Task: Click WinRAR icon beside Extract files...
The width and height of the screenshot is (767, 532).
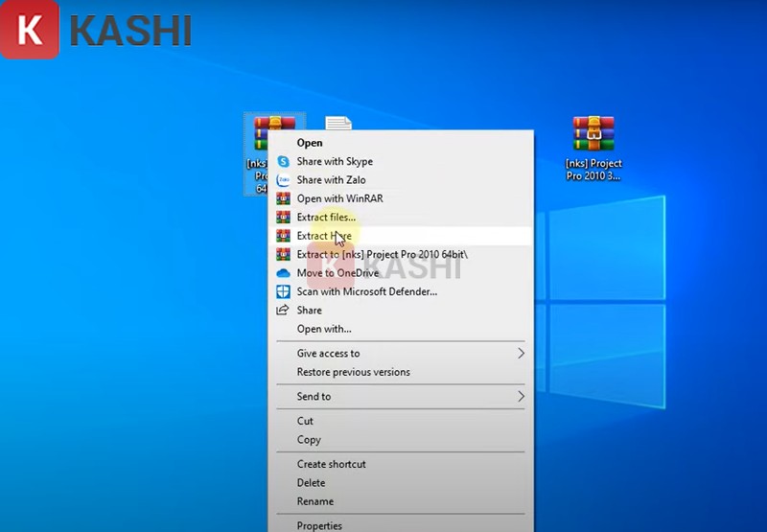Action: (283, 217)
